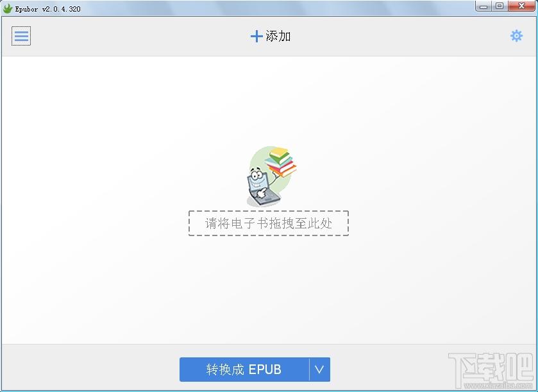This screenshot has width=538, height=392.
Task: Close the Epubor window
Action: [521, 6]
